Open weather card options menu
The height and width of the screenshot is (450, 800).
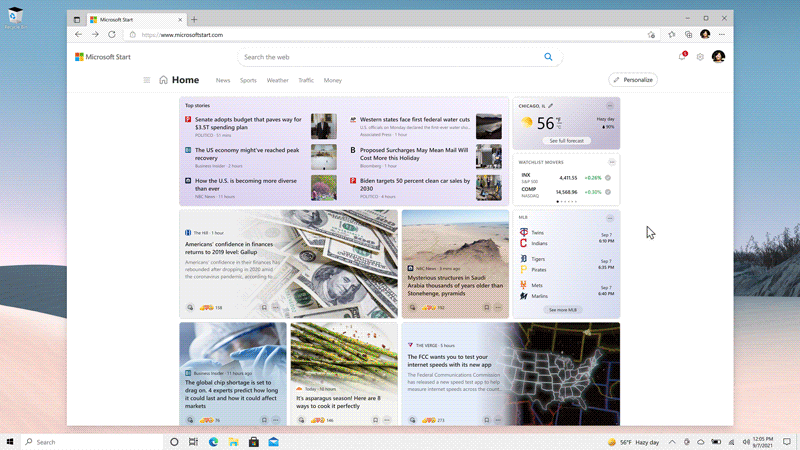(x=610, y=106)
